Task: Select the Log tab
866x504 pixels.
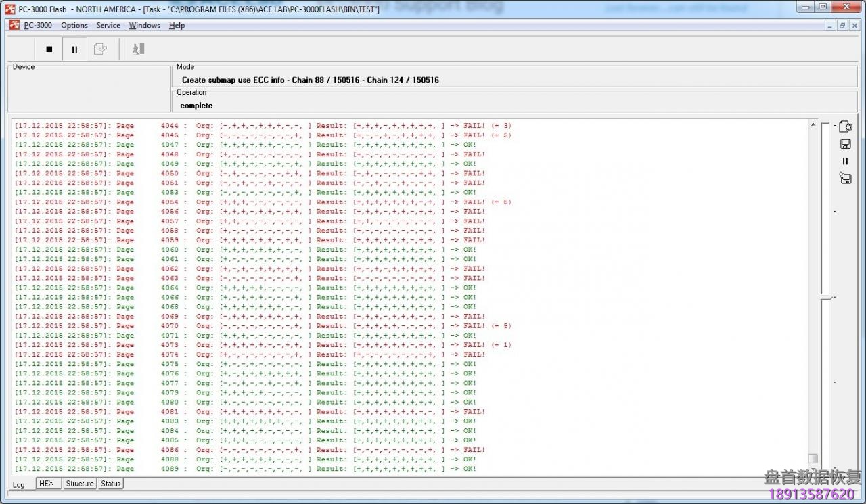Action: pyautogui.click(x=19, y=484)
